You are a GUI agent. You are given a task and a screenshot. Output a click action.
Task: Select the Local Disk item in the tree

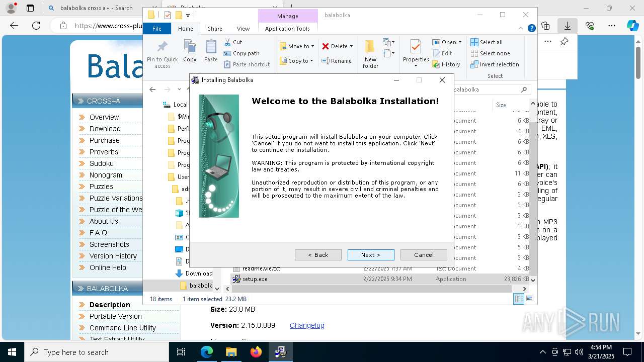pyautogui.click(x=175, y=105)
